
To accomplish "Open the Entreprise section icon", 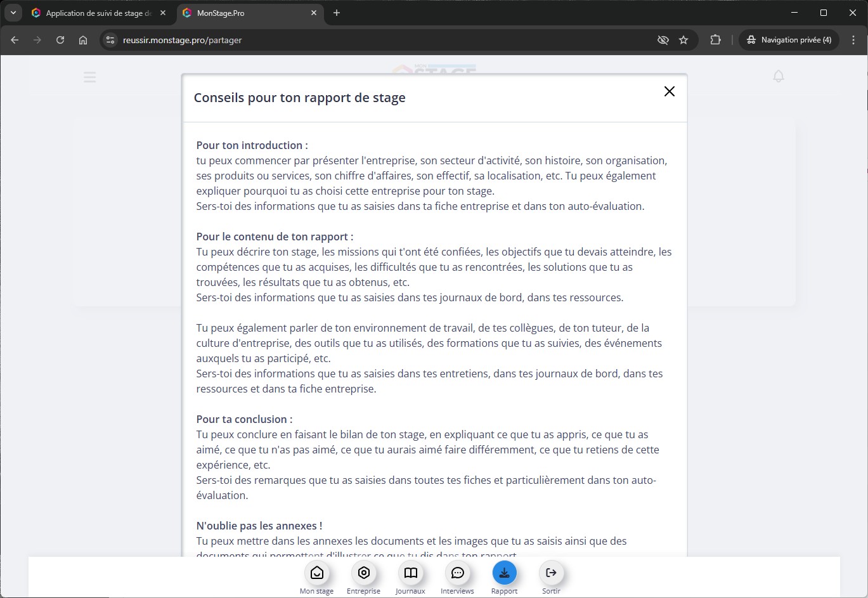I will click(364, 573).
